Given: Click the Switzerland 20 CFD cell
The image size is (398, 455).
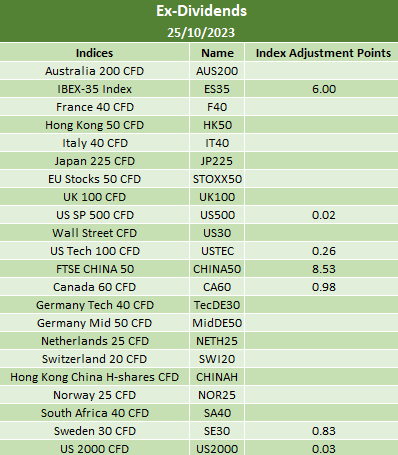Looking at the screenshot, I should click(x=94, y=359).
